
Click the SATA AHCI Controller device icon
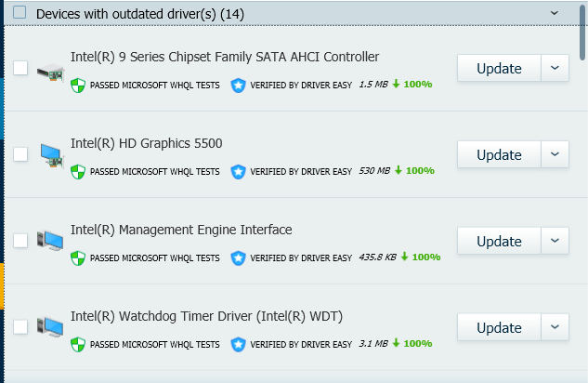click(x=51, y=69)
